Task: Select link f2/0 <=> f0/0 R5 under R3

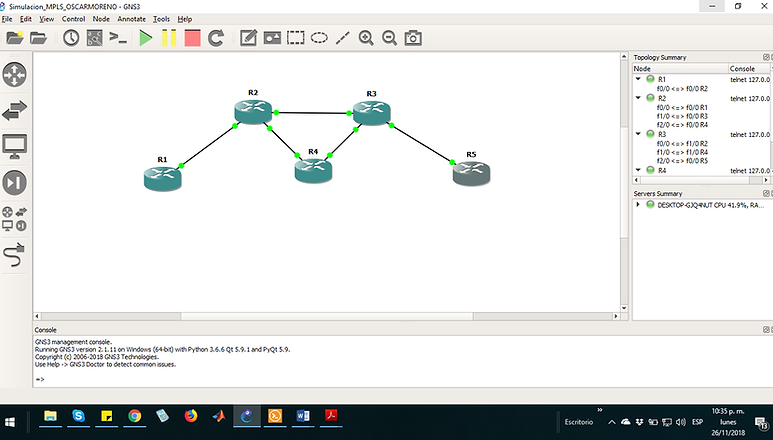Action: click(x=682, y=161)
